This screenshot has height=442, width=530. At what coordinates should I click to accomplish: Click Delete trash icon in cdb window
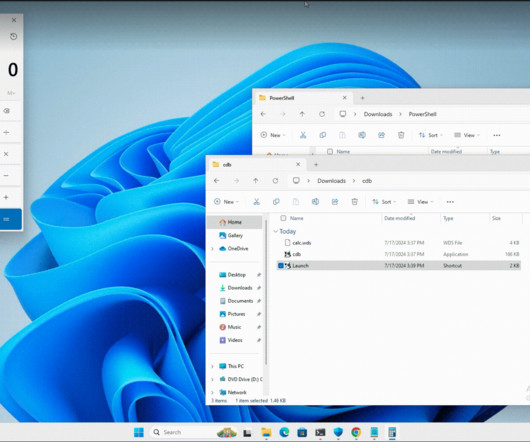(355, 202)
